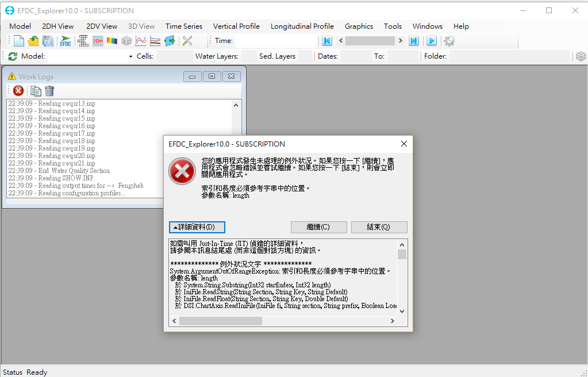The height and width of the screenshot is (377, 588).
Task: Open the time series chart icon
Action: click(x=141, y=41)
